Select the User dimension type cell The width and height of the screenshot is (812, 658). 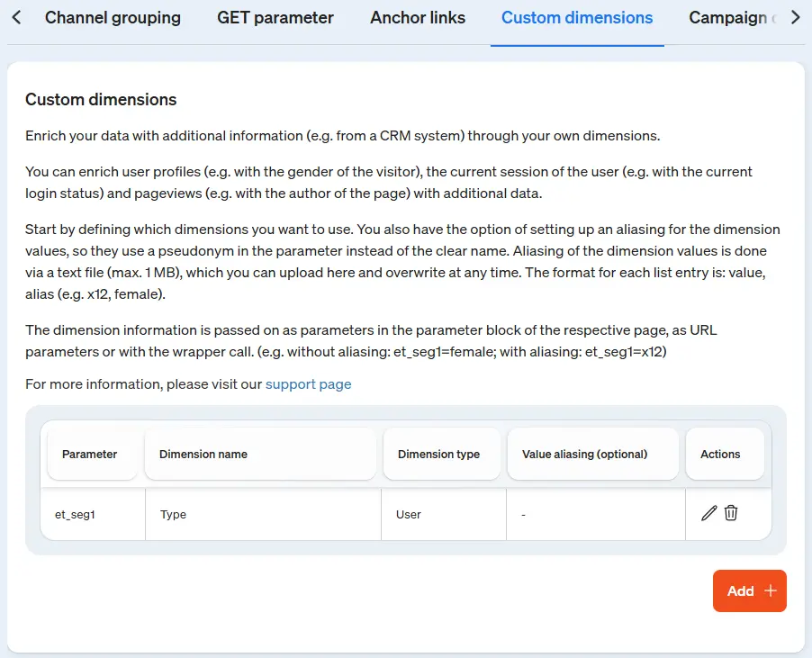coord(409,515)
